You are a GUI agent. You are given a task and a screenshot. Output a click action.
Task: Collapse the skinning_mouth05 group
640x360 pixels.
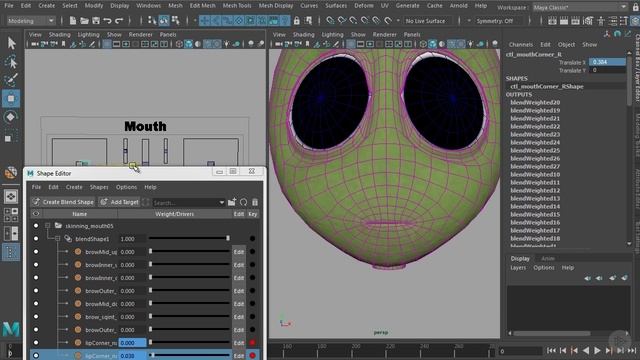pos(48,226)
